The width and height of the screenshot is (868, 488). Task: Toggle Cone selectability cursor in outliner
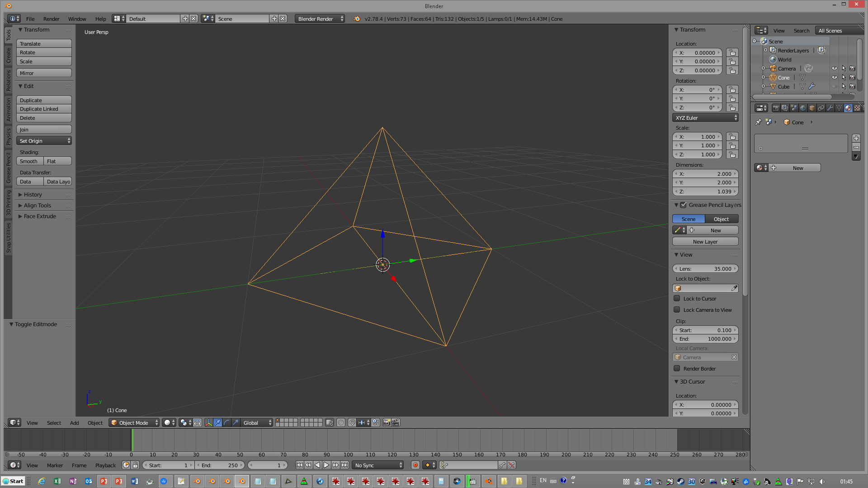(844, 77)
